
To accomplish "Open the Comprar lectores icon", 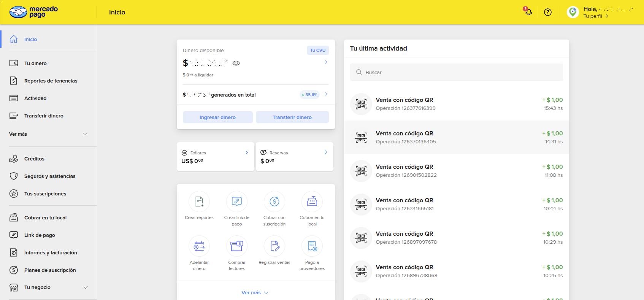I will tap(236, 246).
